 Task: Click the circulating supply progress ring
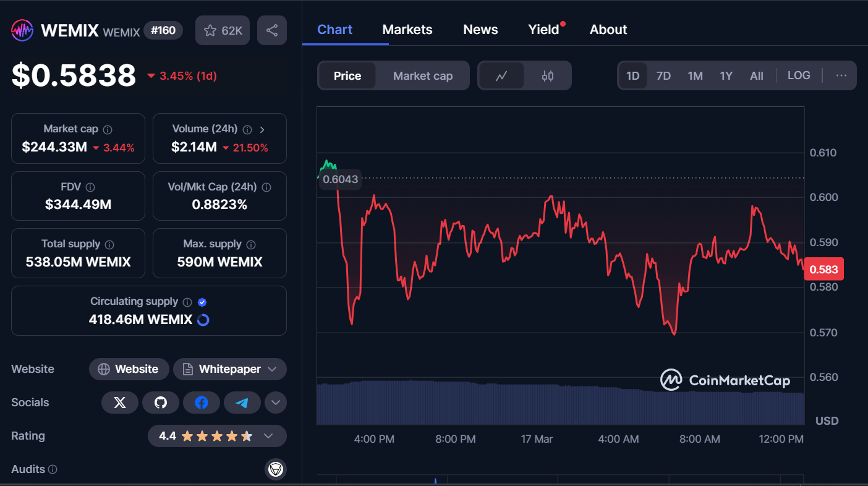click(x=202, y=320)
